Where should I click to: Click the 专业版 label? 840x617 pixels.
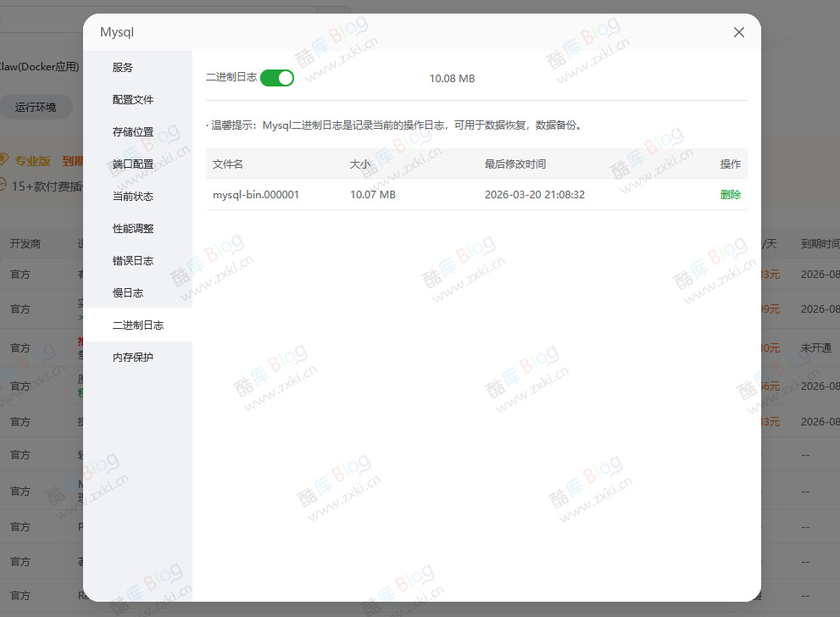(x=32, y=159)
